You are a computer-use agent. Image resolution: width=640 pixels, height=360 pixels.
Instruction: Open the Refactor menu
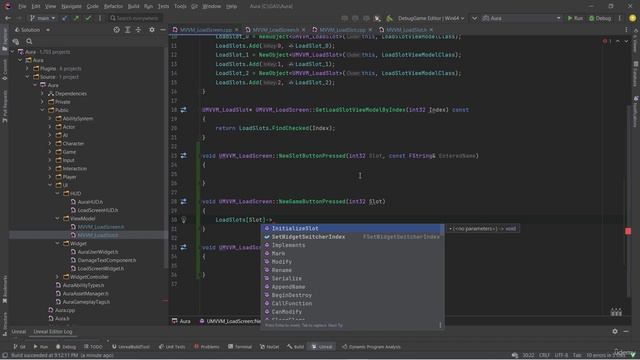(113, 6)
